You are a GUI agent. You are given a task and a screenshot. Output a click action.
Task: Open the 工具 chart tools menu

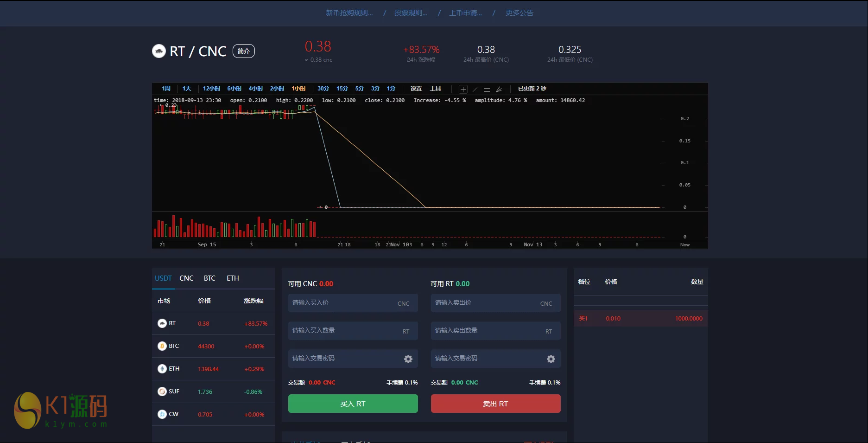click(435, 89)
